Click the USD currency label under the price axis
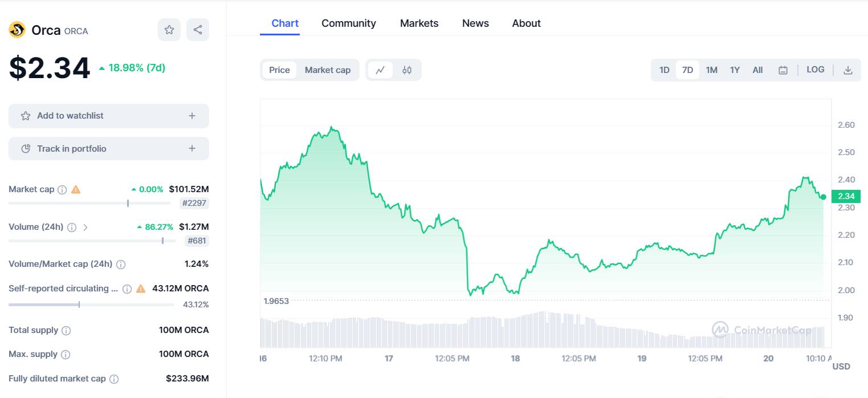 (841, 366)
